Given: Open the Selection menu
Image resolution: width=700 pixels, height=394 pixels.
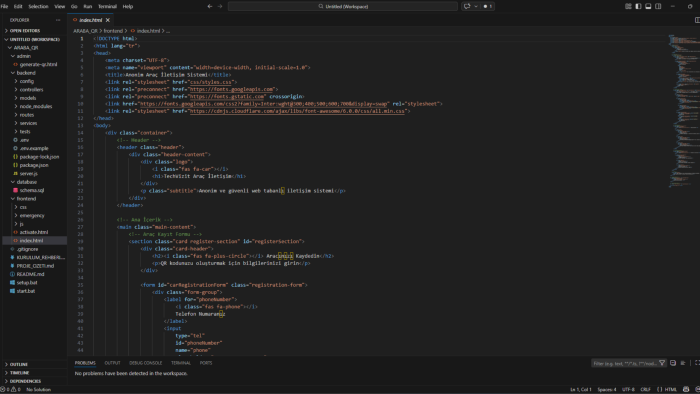Looking at the screenshot, I should (x=38, y=6).
